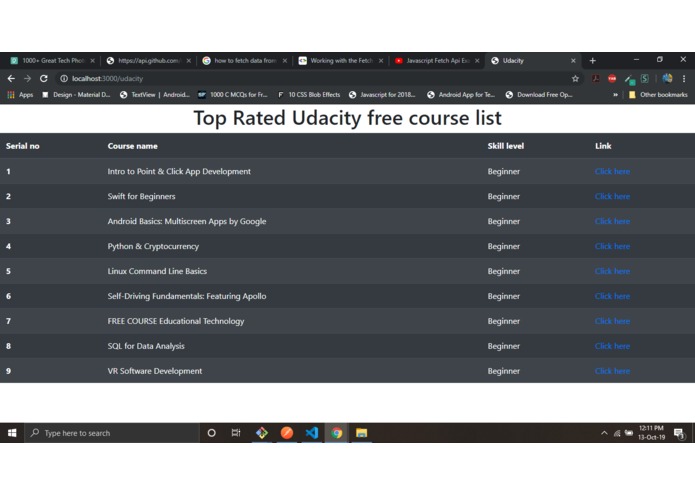Bookmark this page with the star icon

(x=575, y=78)
